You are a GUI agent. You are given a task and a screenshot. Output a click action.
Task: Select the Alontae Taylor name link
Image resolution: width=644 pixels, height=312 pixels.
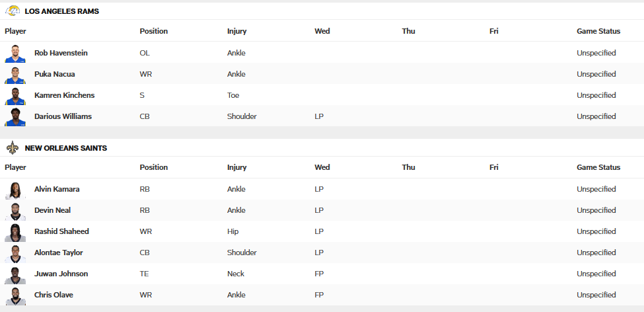[58, 253]
